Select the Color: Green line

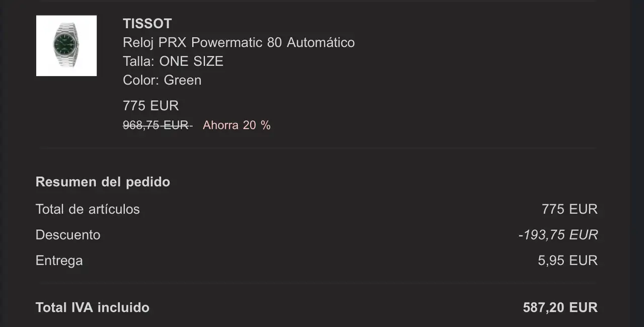point(162,80)
